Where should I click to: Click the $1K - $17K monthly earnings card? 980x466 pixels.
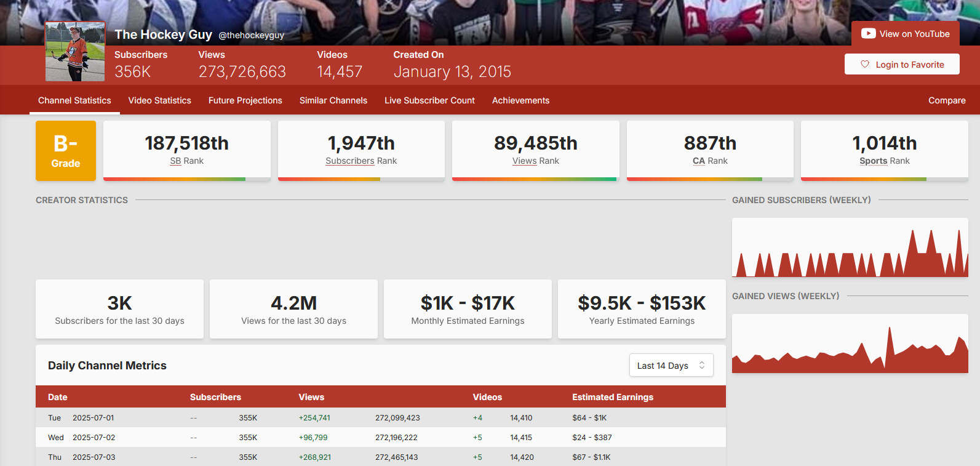pyautogui.click(x=468, y=309)
